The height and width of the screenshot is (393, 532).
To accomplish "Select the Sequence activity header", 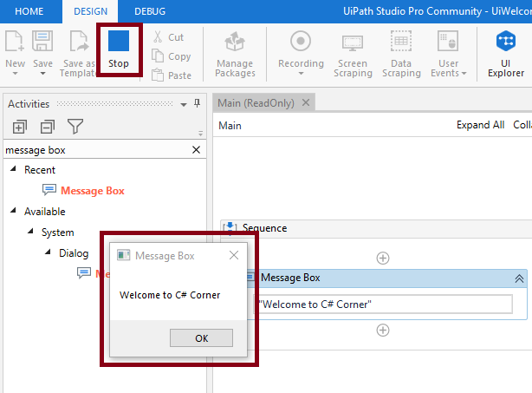I will 376,228.
